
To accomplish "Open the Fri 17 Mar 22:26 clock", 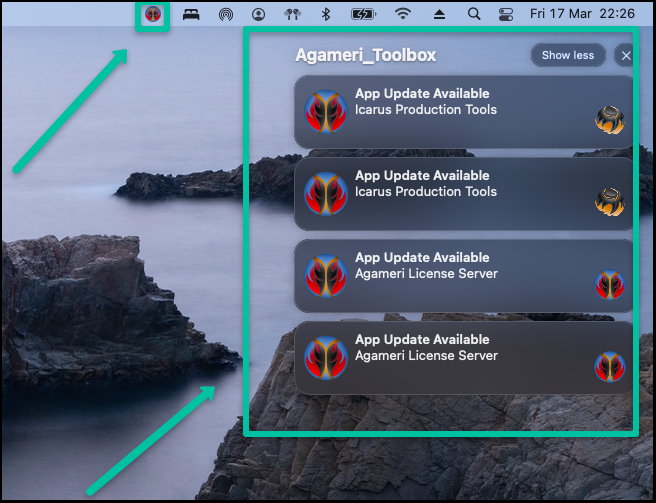I will click(582, 14).
